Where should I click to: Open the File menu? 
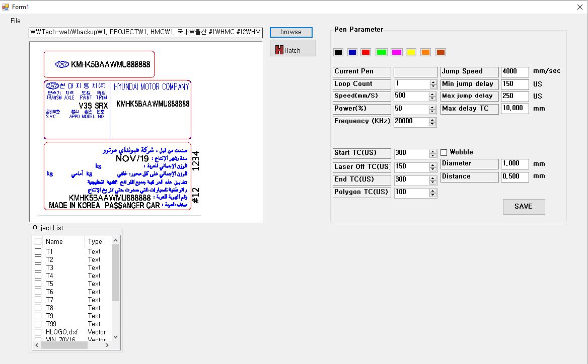point(16,21)
